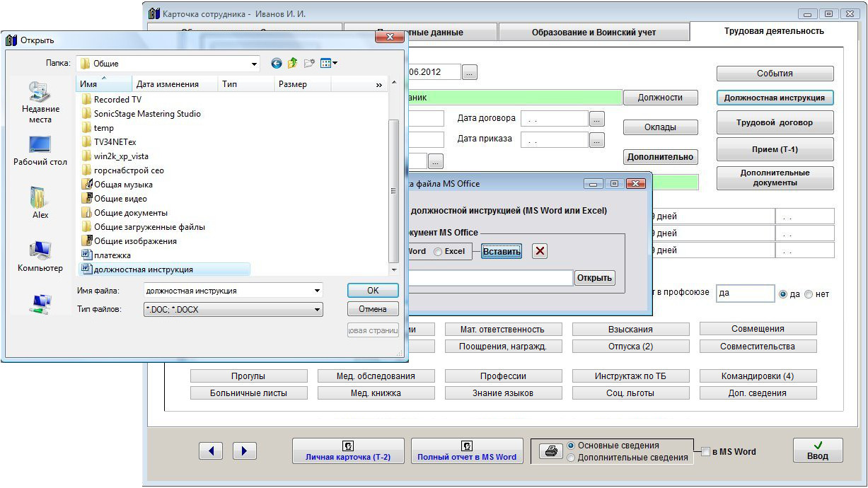868x488 pixels.
Task: Enable the 'в MS Word' checkbox
Action: click(705, 452)
